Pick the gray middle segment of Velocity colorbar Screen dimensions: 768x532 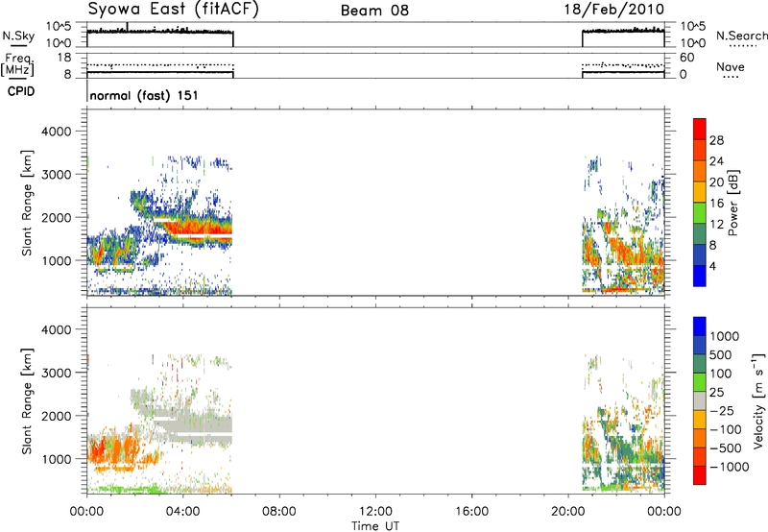tap(700, 401)
